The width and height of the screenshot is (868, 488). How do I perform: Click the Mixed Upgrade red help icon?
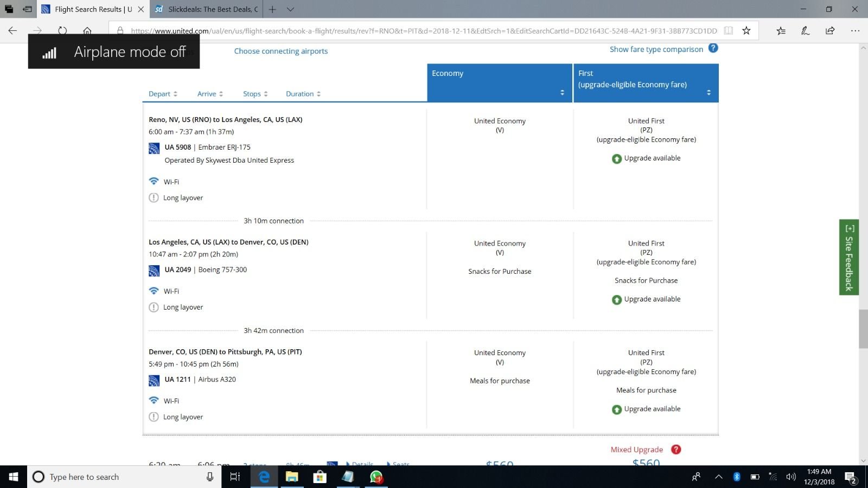pyautogui.click(x=676, y=450)
